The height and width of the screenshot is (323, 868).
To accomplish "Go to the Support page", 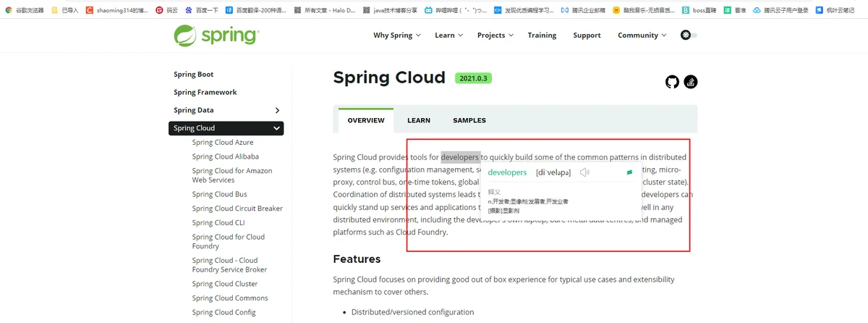I will pos(587,35).
